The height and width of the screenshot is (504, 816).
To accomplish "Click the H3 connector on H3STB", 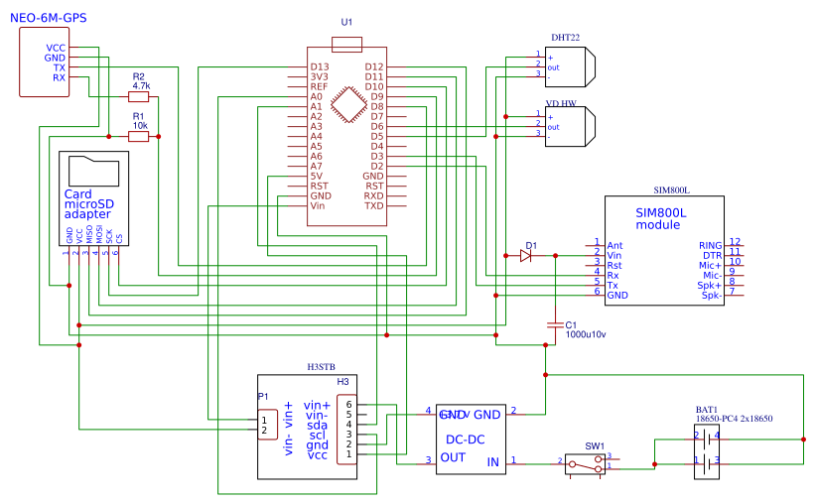I will tap(347, 430).
